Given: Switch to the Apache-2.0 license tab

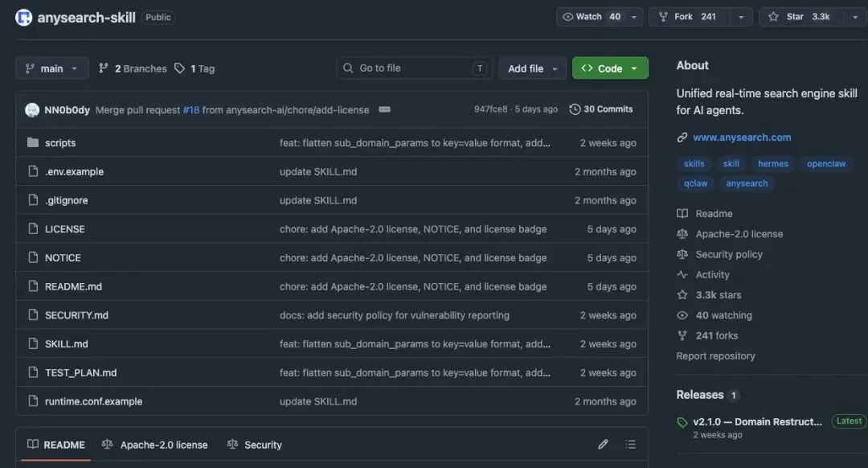Looking at the screenshot, I should pos(154,445).
